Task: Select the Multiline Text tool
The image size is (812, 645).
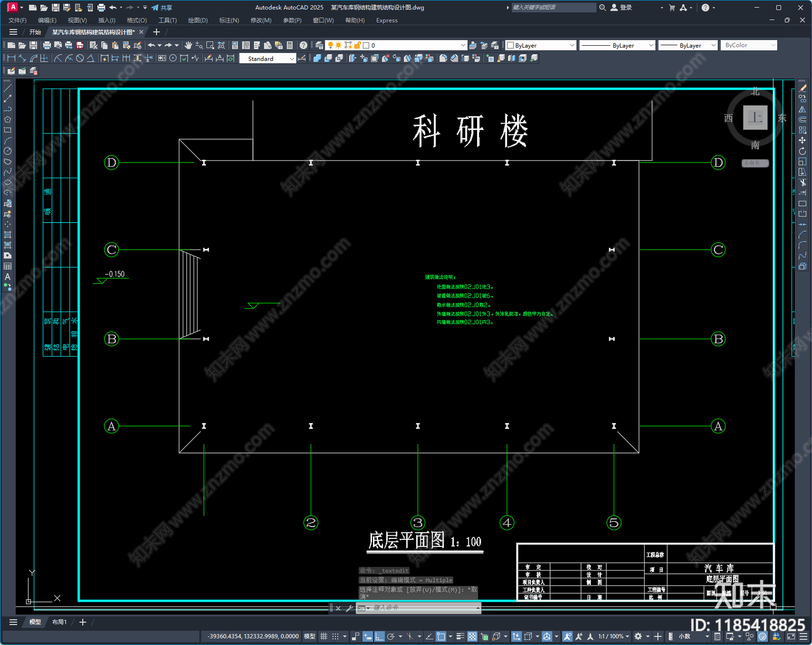Action: tap(8, 277)
